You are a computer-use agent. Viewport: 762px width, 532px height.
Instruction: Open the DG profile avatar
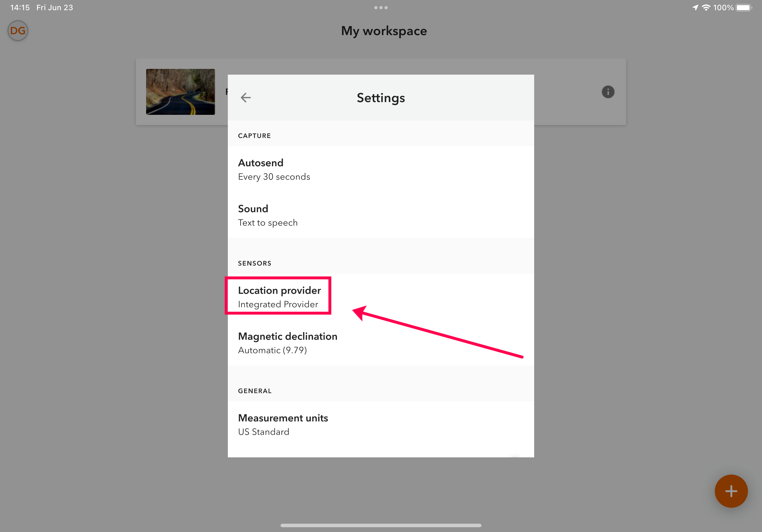click(18, 31)
